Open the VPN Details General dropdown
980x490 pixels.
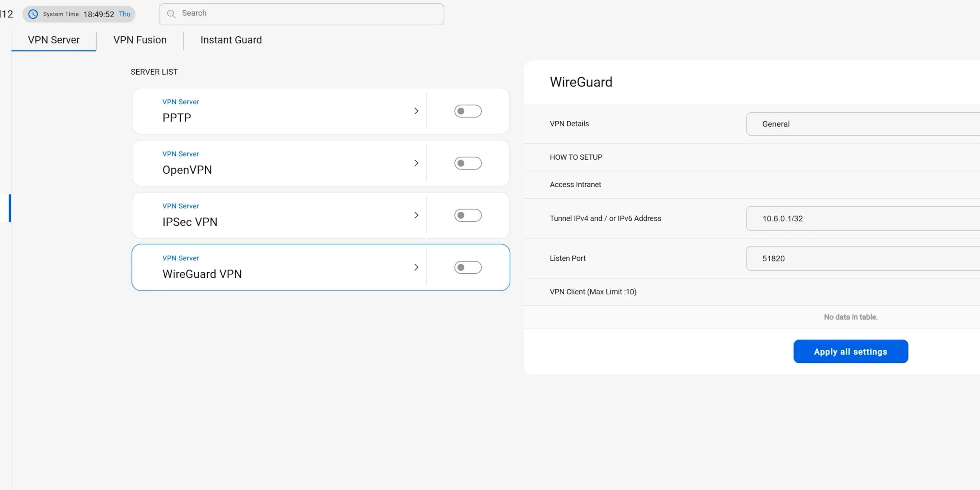tap(863, 124)
